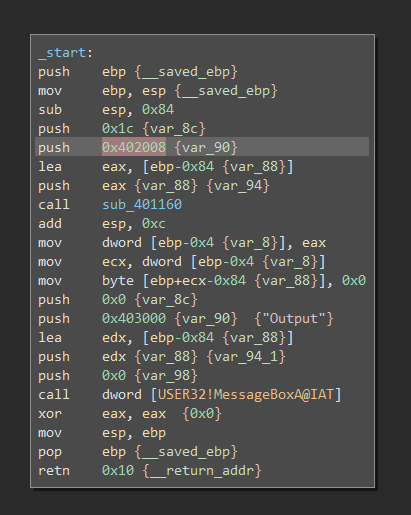Image resolution: width=411 pixels, height=515 pixels.
Task: Click the call mnemonic before MessageBoxA
Action: [54, 394]
